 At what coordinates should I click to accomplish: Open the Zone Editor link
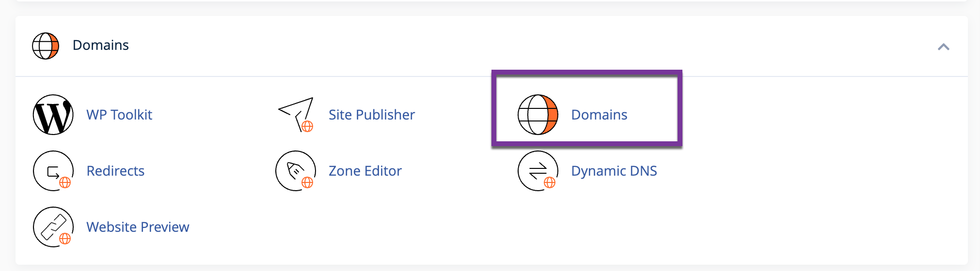click(365, 171)
